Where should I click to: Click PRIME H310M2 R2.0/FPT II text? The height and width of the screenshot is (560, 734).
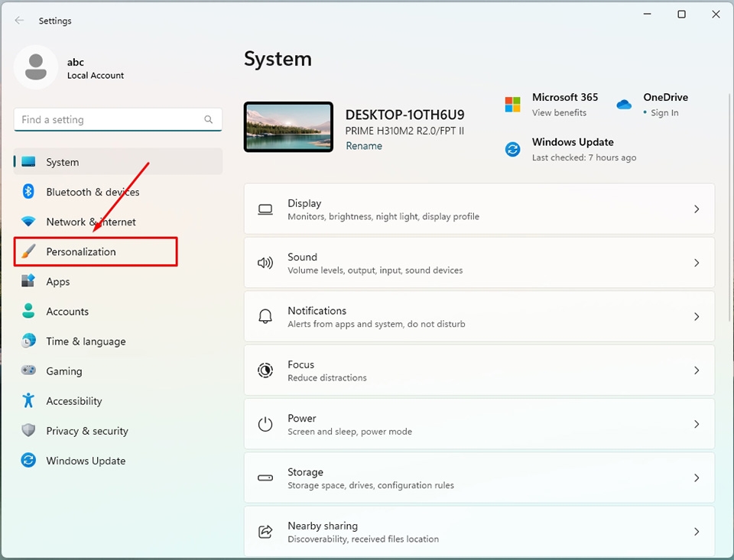tap(404, 131)
